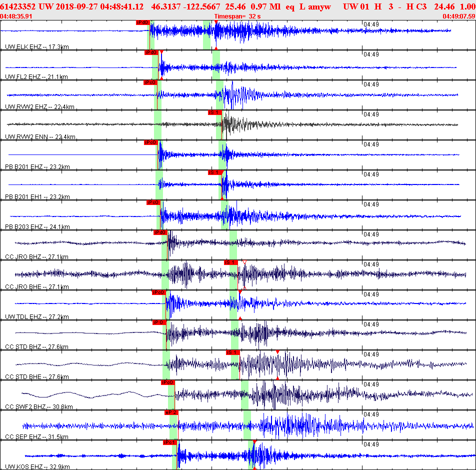
Task: Click the CC JRO BHE -- 27.1km label
Action: tap(36, 287)
